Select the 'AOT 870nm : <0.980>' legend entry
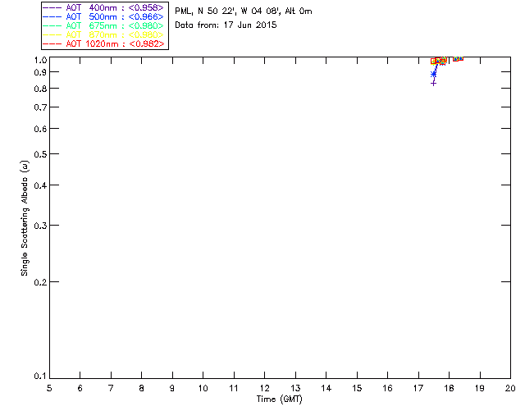This screenshot has width=525, height=420. [x=104, y=34]
